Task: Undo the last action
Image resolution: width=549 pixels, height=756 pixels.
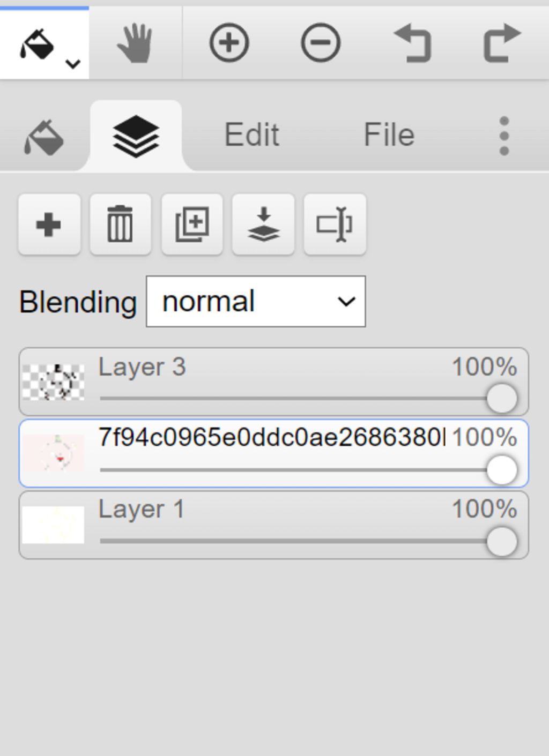Action: pyautogui.click(x=412, y=43)
